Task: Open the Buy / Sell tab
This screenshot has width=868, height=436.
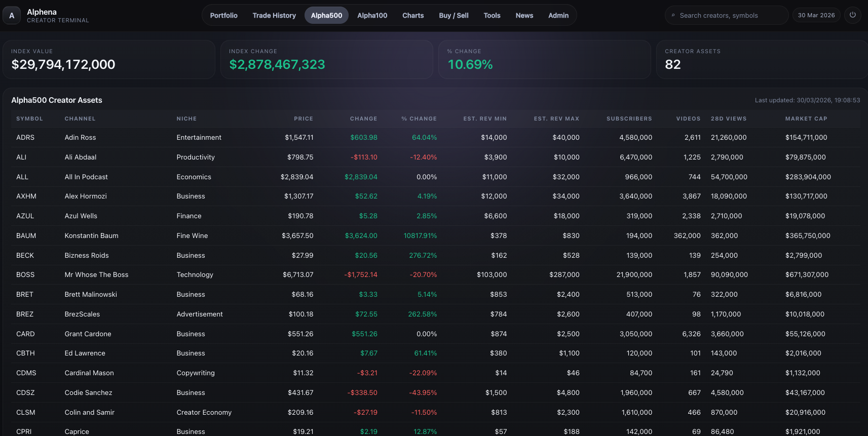Action: point(454,15)
